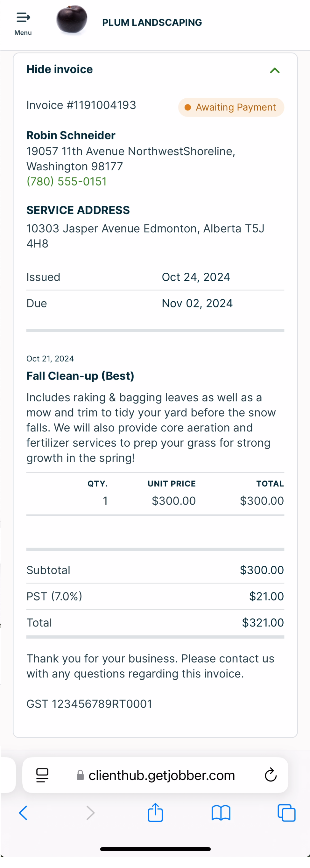Go back with the Safari back arrow
The width and height of the screenshot is (310, 868).
(x=23, y=813)
